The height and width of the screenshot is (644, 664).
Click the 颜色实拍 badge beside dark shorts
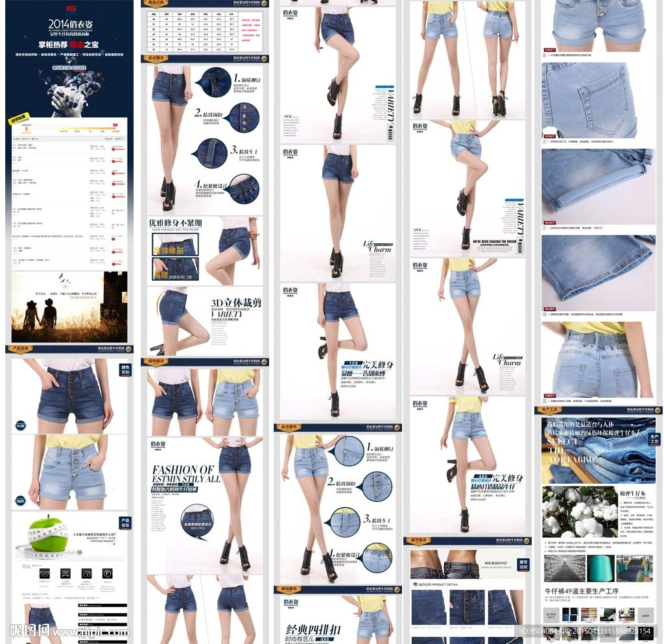pos(125,370)
